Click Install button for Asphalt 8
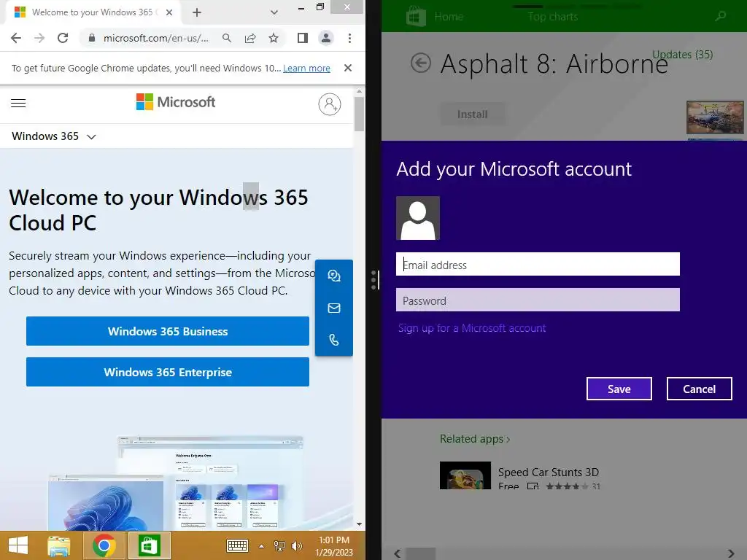Screen dimensions: 747x560 472,114
